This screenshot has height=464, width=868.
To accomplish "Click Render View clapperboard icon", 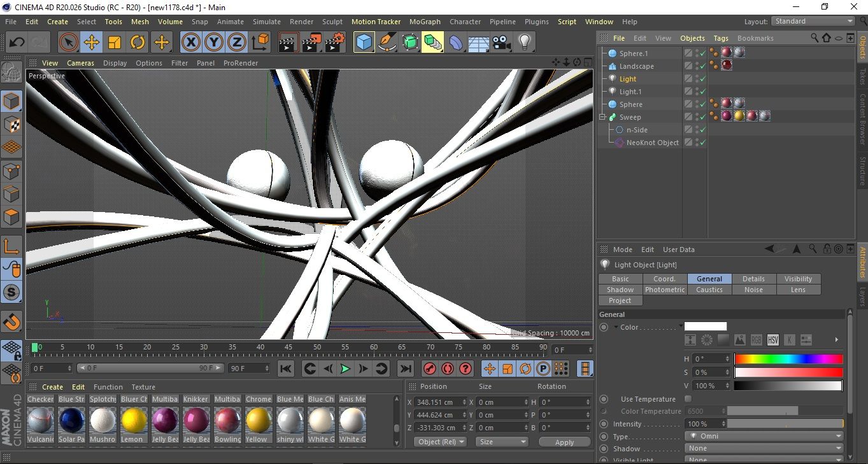I will 288,43.
